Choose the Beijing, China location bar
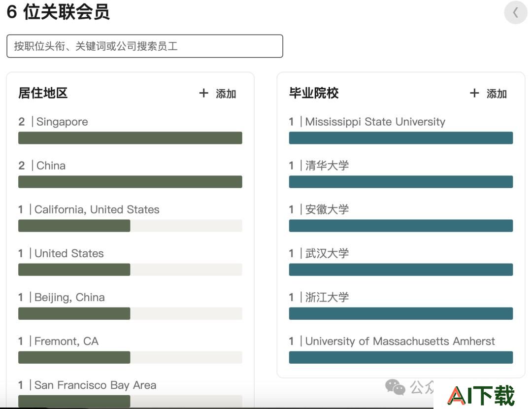 [x=130, y=313]
